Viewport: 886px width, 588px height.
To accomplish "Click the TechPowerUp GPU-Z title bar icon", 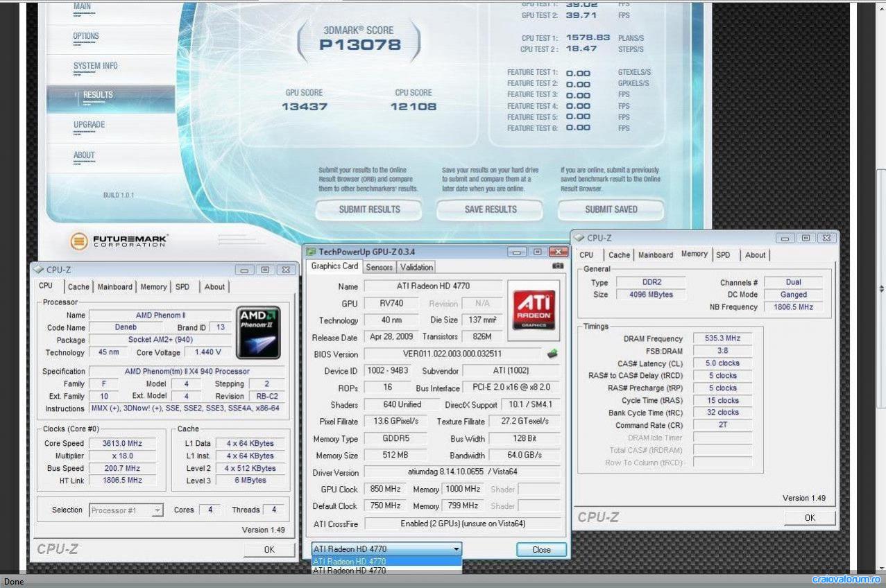I will (312, 252).
